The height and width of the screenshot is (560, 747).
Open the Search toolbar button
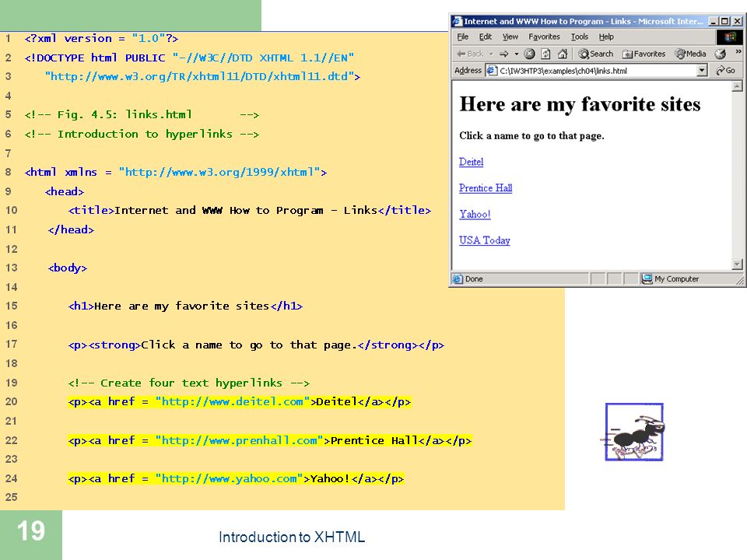(x=595, y=54)
